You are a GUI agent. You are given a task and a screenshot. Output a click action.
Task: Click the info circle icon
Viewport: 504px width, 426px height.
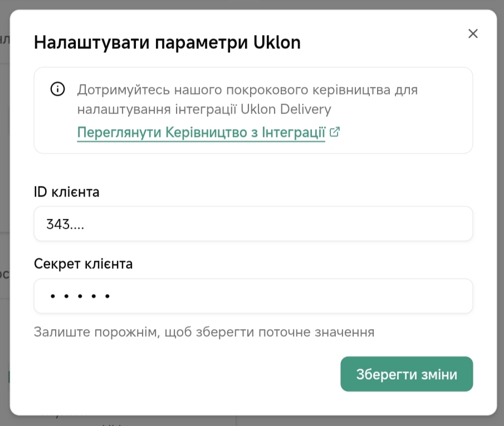(57, 89)
